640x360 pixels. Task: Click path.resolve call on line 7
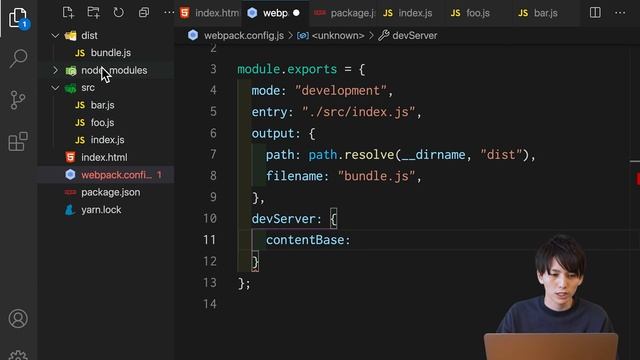(351, 155)
